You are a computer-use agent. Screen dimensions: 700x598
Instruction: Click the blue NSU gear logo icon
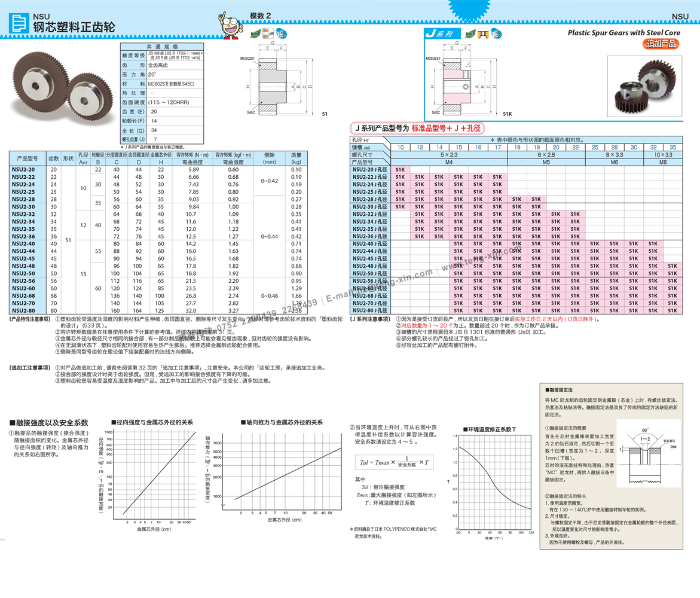point(19,23)
